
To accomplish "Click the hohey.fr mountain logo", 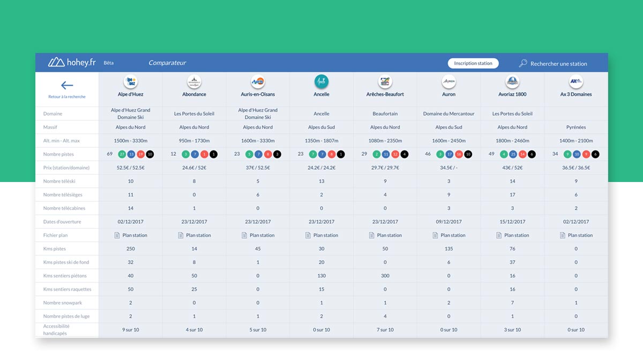I will pyautogui.click(x=56, y=62).
